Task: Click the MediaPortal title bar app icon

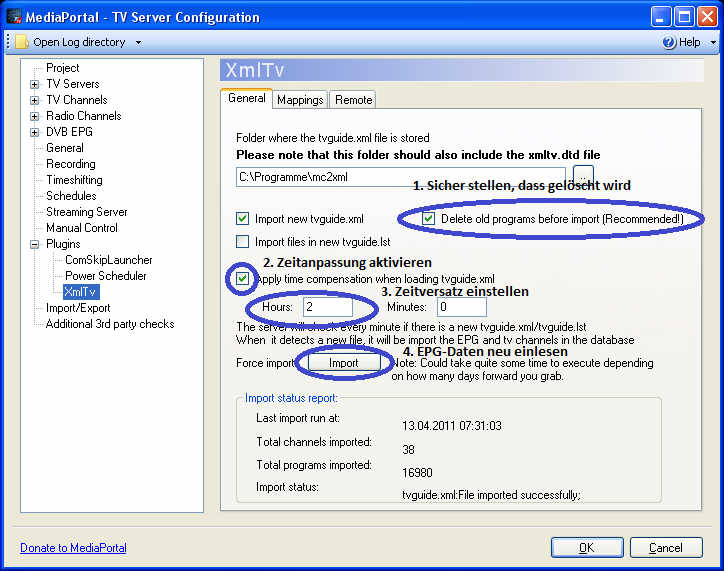Action: [14, 16]
